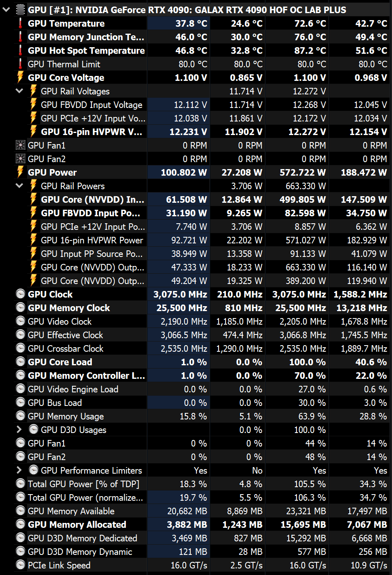Click the gauge icon beside GPU Memory Usage

21,416
